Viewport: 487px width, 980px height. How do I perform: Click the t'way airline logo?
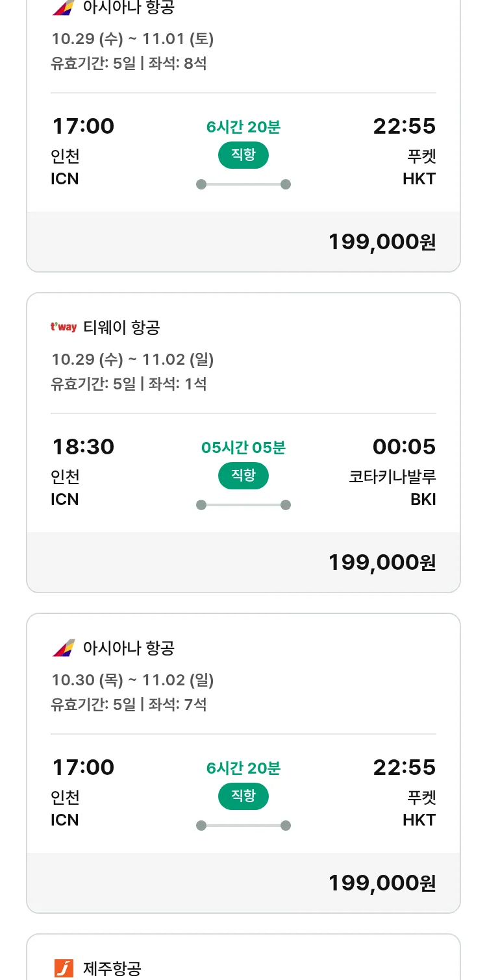pyautogui.click(x=64, y=327)
